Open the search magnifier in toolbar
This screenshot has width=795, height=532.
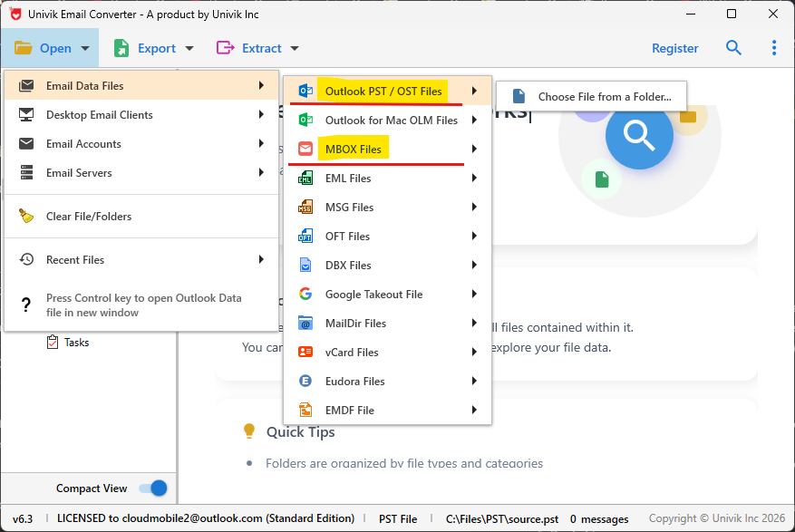click(733, 48)
